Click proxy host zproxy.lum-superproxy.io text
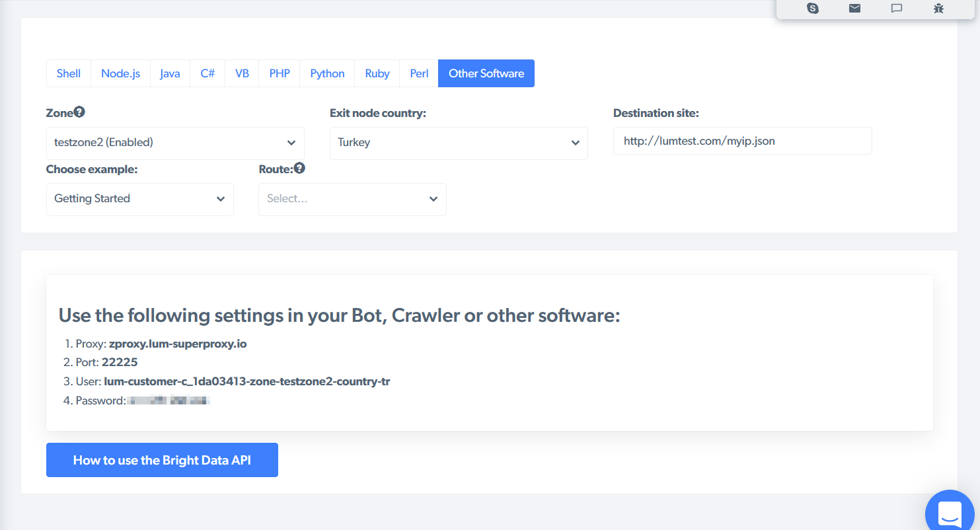This screenshot has height=530, width=980. pos(178,344)
